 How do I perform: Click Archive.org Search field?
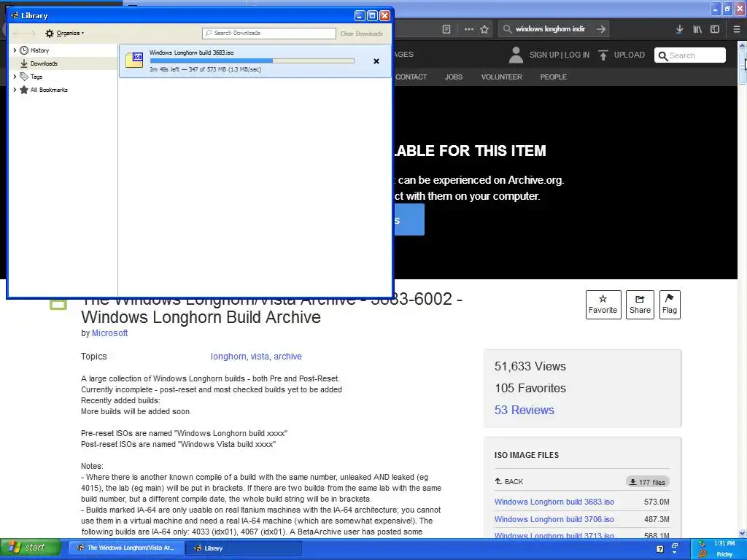[690, 55]
